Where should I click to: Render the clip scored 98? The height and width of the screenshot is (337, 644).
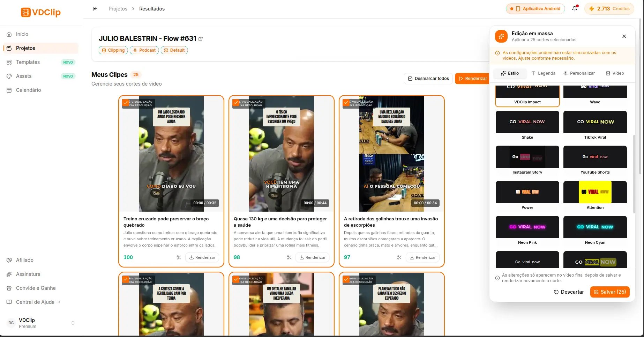point(313,257)
